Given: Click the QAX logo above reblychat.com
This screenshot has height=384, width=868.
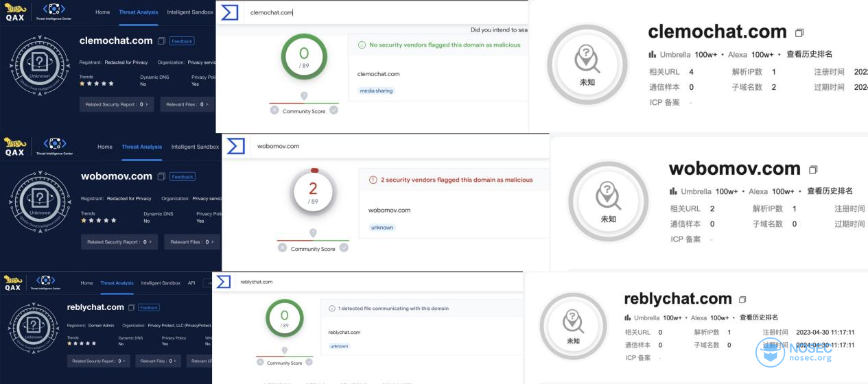Looking at the screenshot, I should coord(12,283).
